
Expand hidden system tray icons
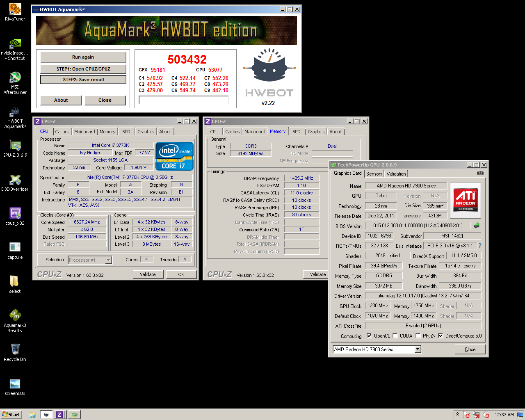click(x=457, y=414)
